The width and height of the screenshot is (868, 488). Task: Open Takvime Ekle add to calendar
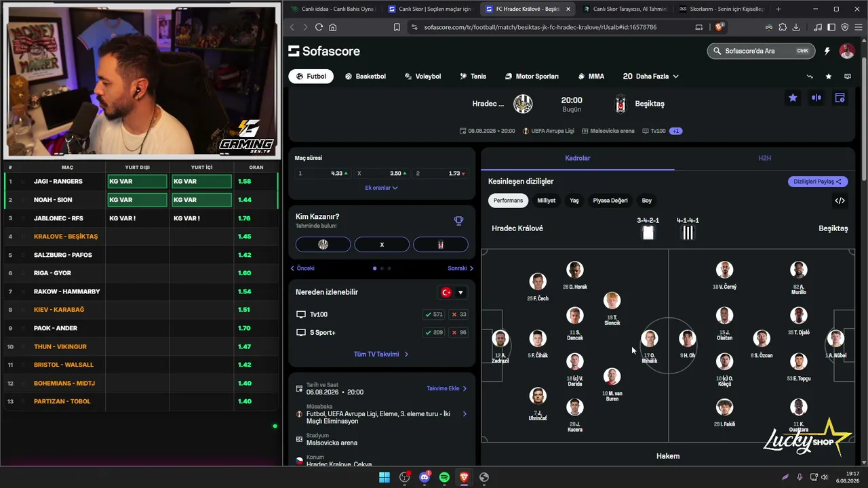point(447,389)
